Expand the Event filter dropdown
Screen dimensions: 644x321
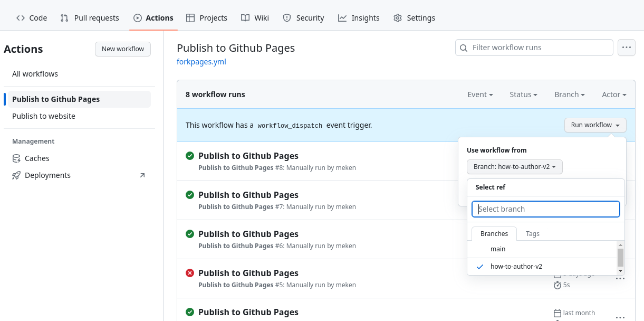[x=480, y=95]
